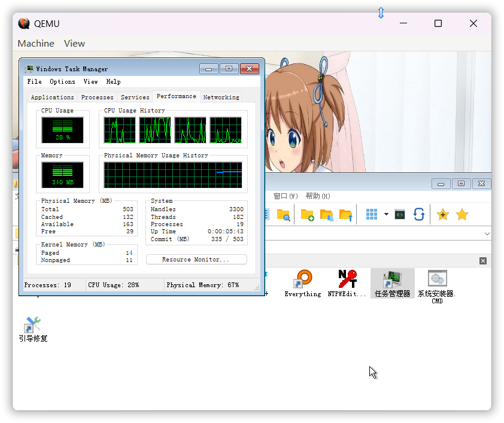Expand the view mode dropdown arrow

386,214
